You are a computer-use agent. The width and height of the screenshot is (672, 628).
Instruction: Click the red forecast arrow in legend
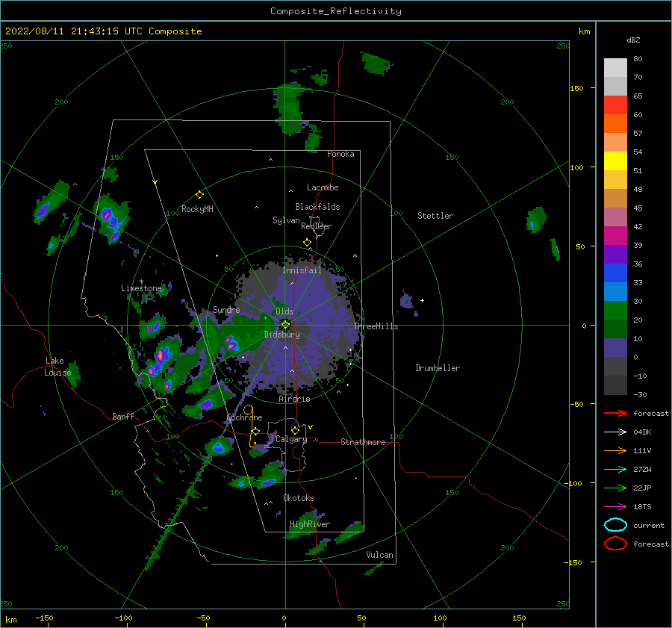615,413
